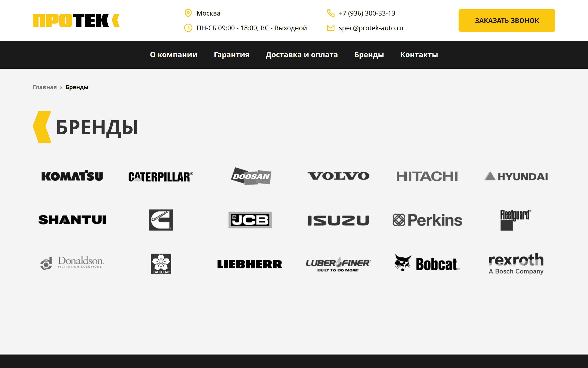The width and height of the screenshot is (588, 368).
Task: Open the Luber-finer brand logo
Action: coord(338,264)
